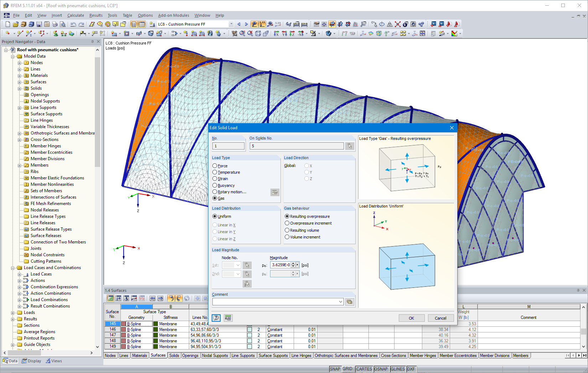588x373 pixels.
Task: Increase the p0 magnitude spinner
Action: click(x=293, y=263)
